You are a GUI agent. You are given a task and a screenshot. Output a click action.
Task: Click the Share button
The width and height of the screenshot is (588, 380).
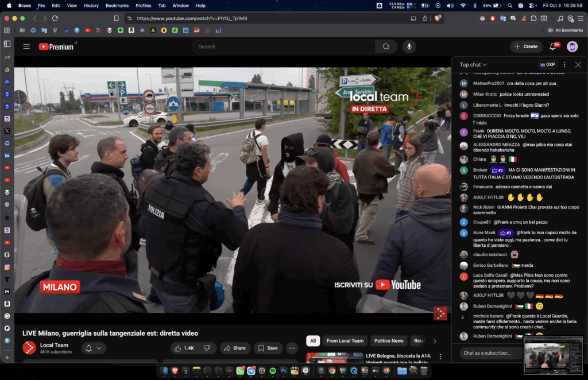tap(234, 348)
